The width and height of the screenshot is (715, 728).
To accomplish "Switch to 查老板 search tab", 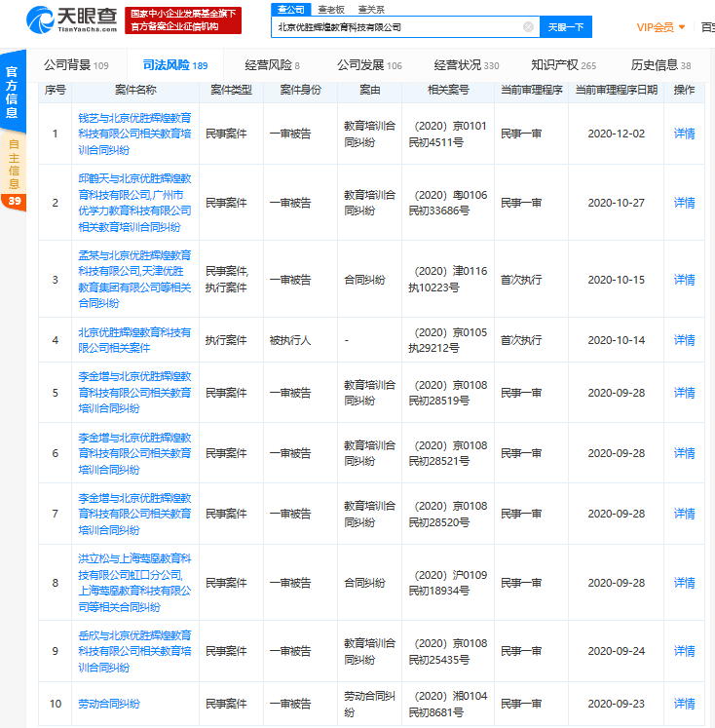I will click(330, 9).
